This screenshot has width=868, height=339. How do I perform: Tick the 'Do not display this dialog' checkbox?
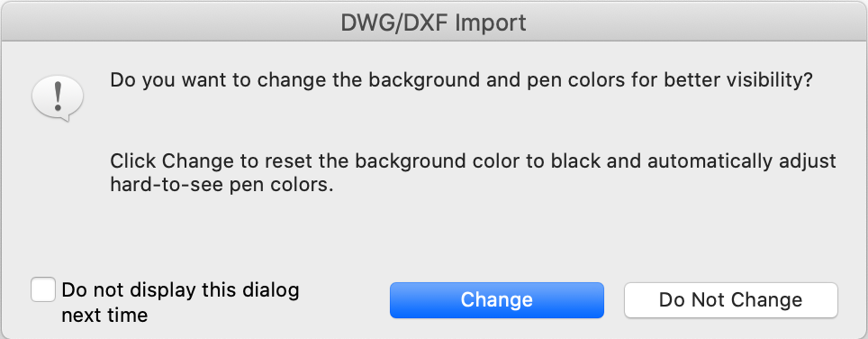(x=43, y=290)
